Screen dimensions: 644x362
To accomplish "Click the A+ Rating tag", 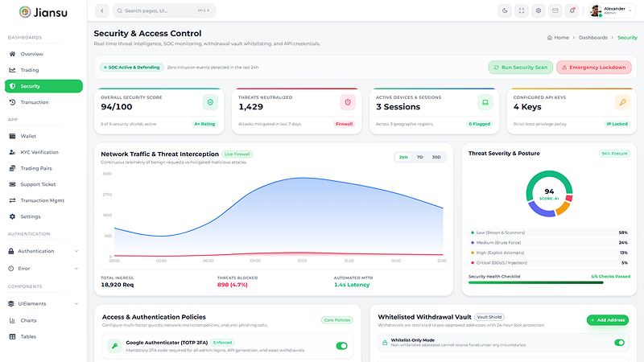I will tap(205, 124).
